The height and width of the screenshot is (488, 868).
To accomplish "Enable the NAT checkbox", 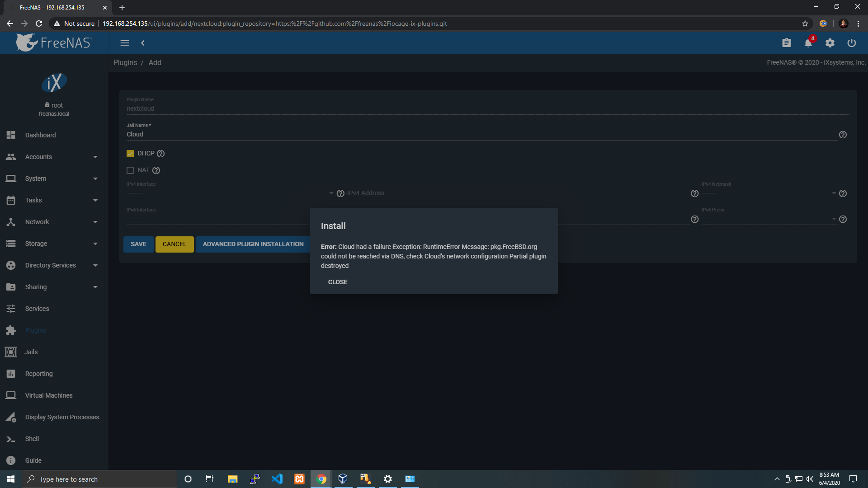I will (130, 170).
